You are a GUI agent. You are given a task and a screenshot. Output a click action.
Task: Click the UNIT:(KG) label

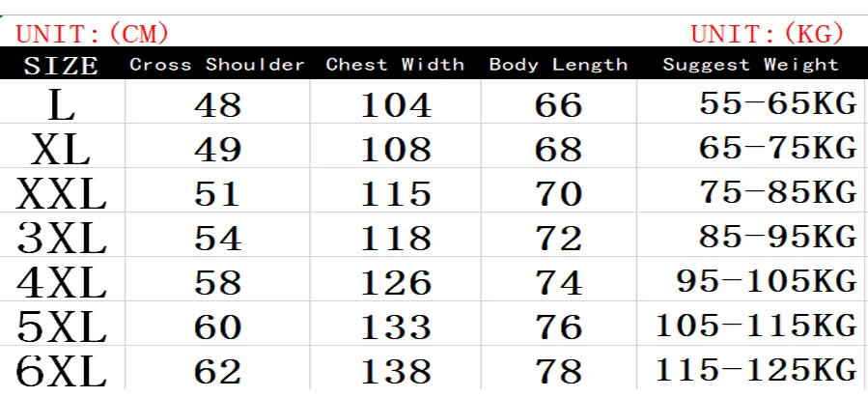[768, 35]
